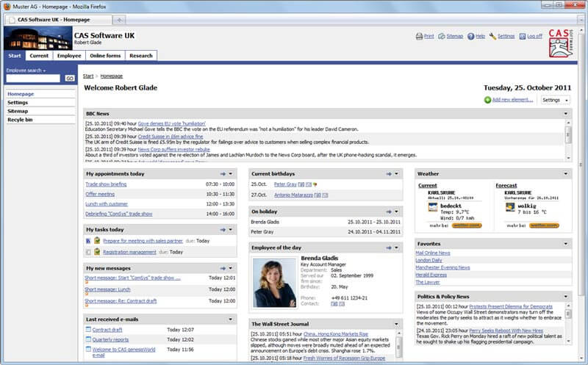The image size is (588, 365).
Task: Open the Last received e-mails dropdown arrow
Action: pos(231,319)
